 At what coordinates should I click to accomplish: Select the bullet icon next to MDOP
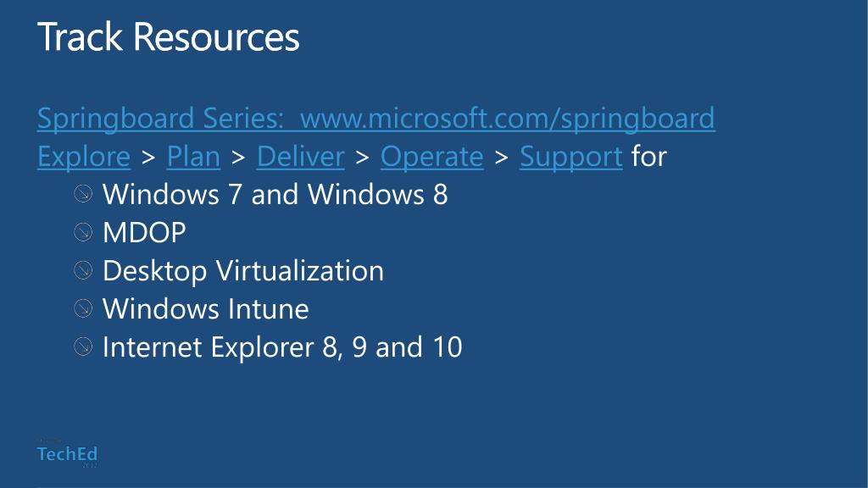pyautogui.click(x=83, y=232)
